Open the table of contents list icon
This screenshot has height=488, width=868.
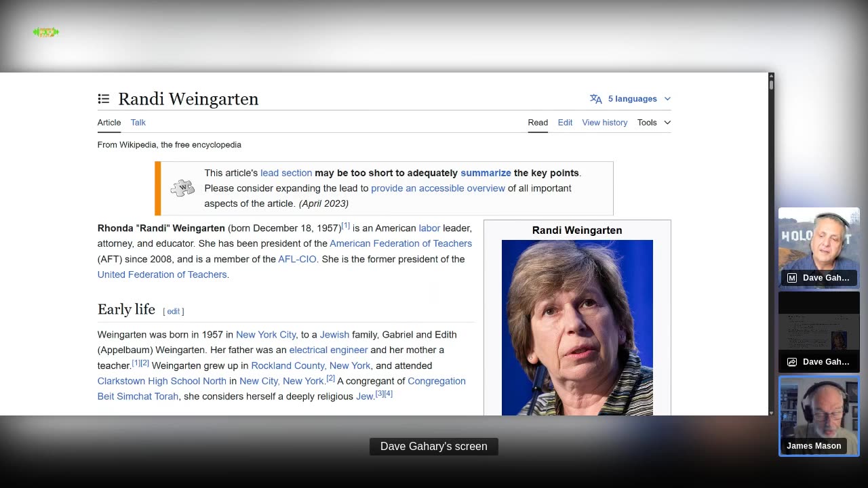(x=103, y=99)
